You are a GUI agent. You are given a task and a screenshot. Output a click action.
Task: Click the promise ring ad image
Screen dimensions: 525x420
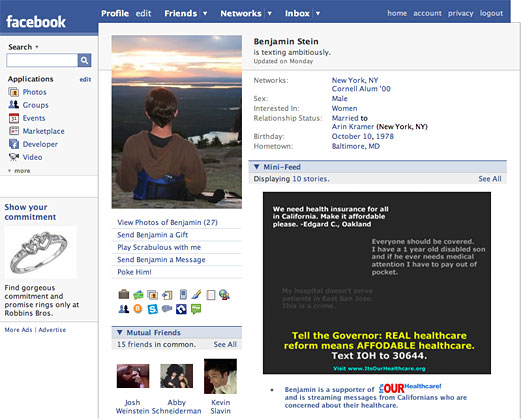(41, 253)
